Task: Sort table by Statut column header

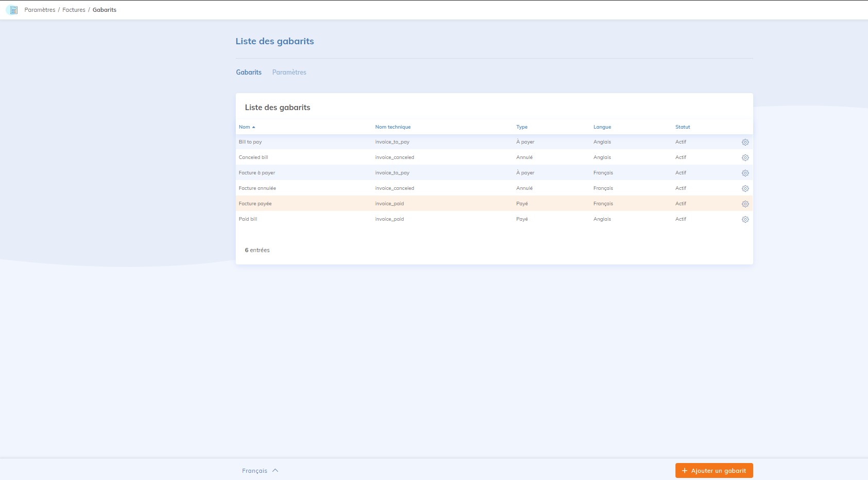Action: click(682, 127)
